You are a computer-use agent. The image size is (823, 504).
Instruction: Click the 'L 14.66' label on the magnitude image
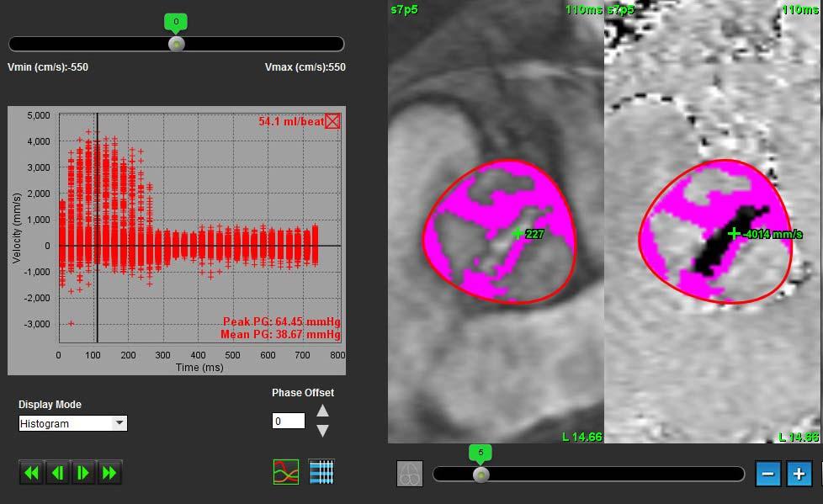pos(582,437)
